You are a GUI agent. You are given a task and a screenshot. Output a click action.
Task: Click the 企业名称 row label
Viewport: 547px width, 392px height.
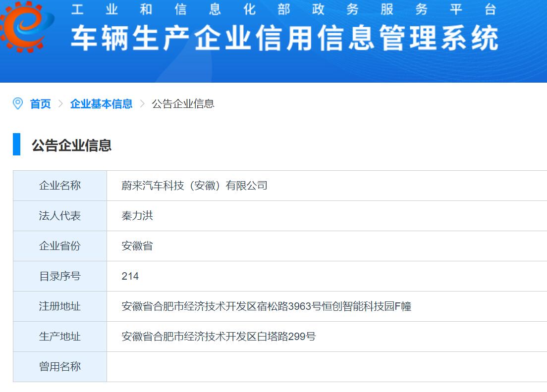(x=60, y=186)
